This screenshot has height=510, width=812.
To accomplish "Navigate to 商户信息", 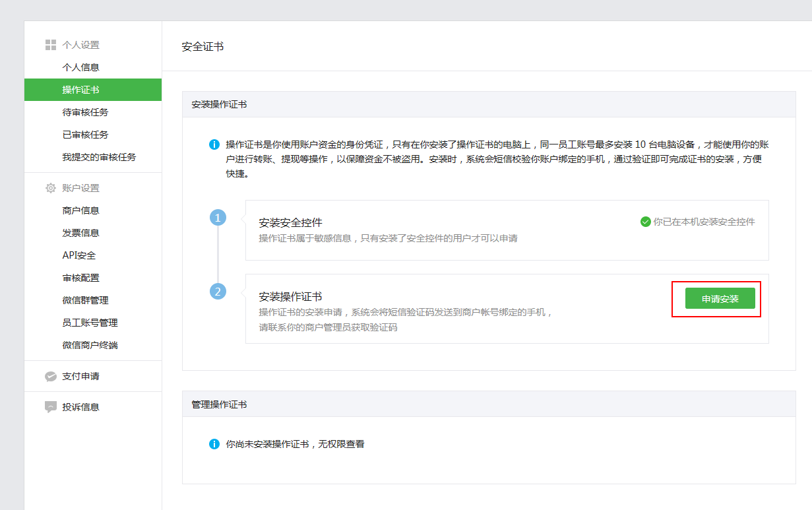I will click(x=80, y=210).
